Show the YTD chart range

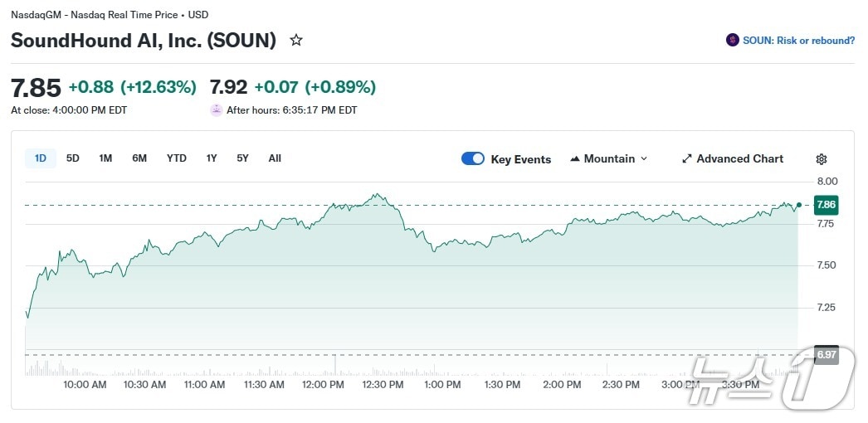pyautogui.click(x=177, y=158)
